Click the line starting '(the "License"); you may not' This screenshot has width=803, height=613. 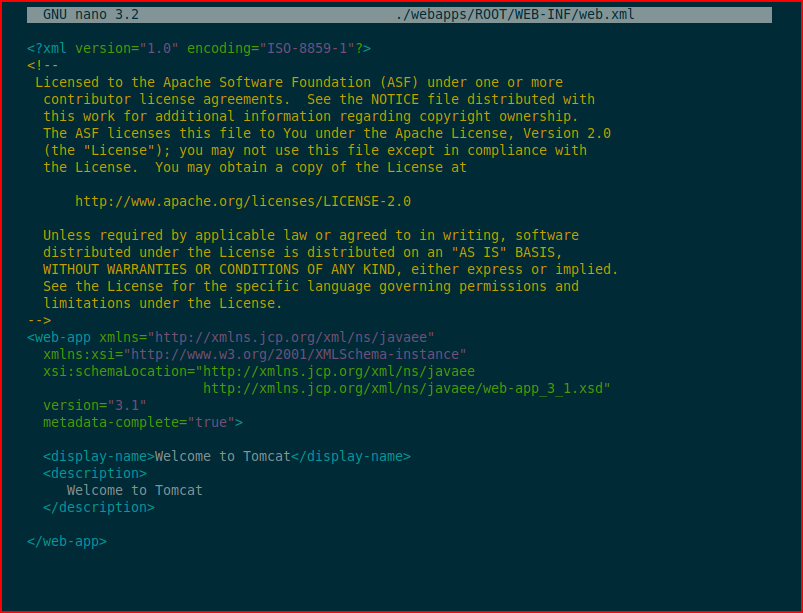(x=315, y=150)
